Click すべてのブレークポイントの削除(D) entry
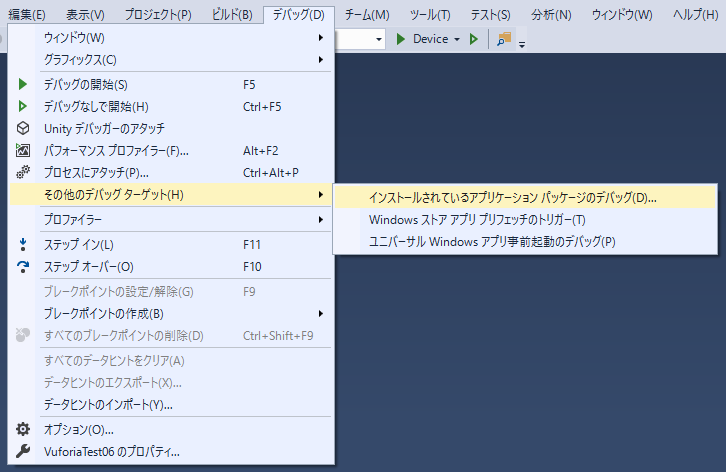The width and height of the screenshot is (726, 472). pyautogui.click(x=170, y=335)
